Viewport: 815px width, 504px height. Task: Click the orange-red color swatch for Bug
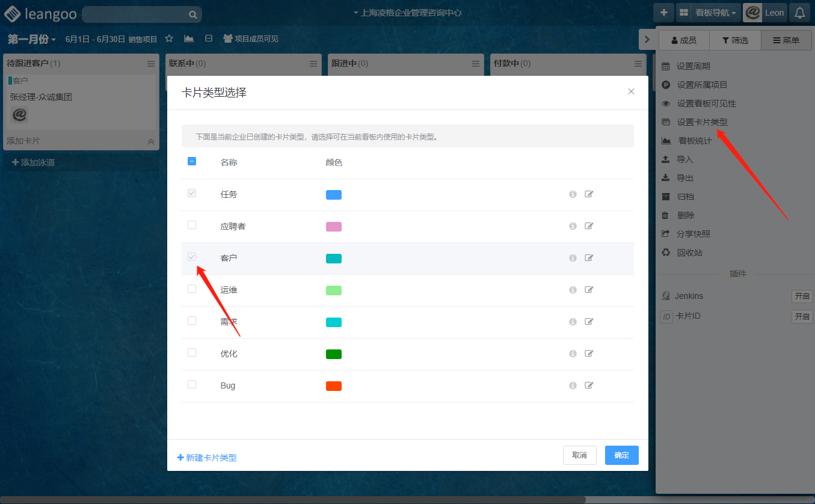point(333,386)
